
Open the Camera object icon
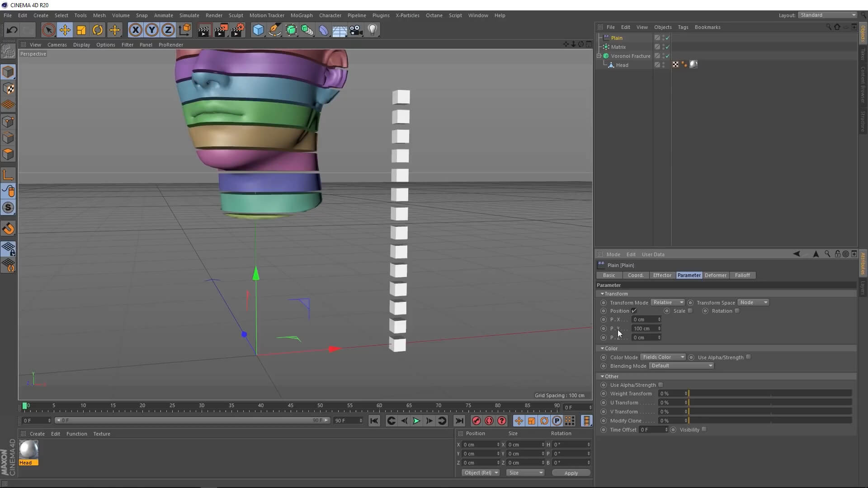pos(356,30)
